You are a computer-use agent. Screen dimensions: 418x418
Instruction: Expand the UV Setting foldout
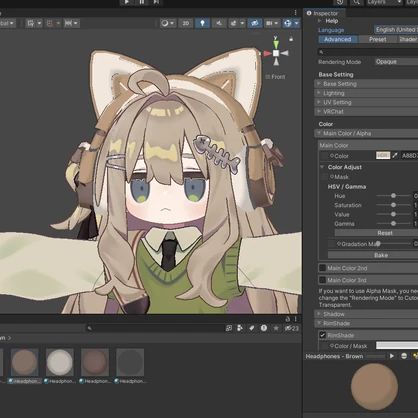(x=366, y=102)
